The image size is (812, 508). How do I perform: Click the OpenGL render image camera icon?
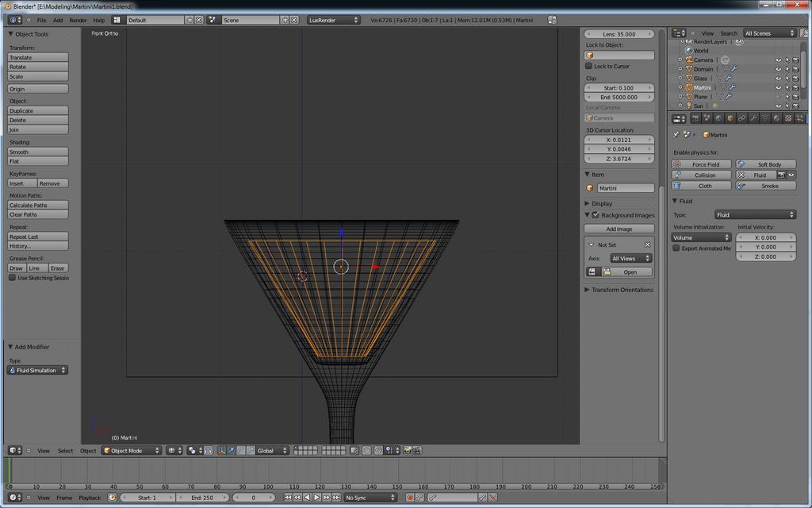click(x=407, y=451)
